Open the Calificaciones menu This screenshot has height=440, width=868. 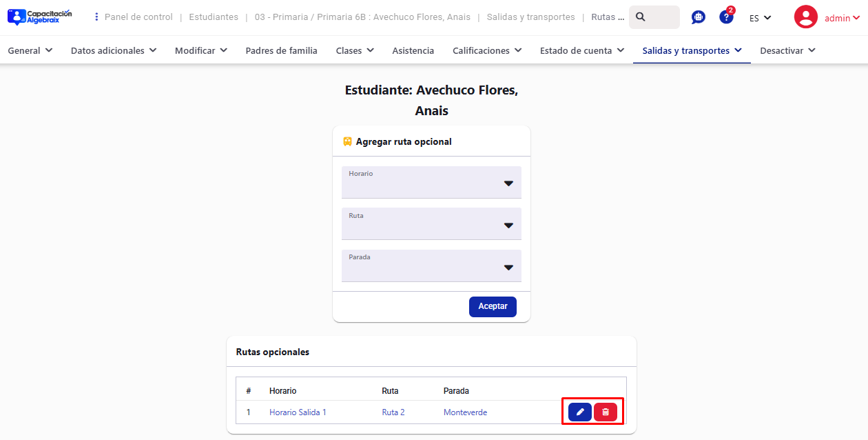point(486,50)
